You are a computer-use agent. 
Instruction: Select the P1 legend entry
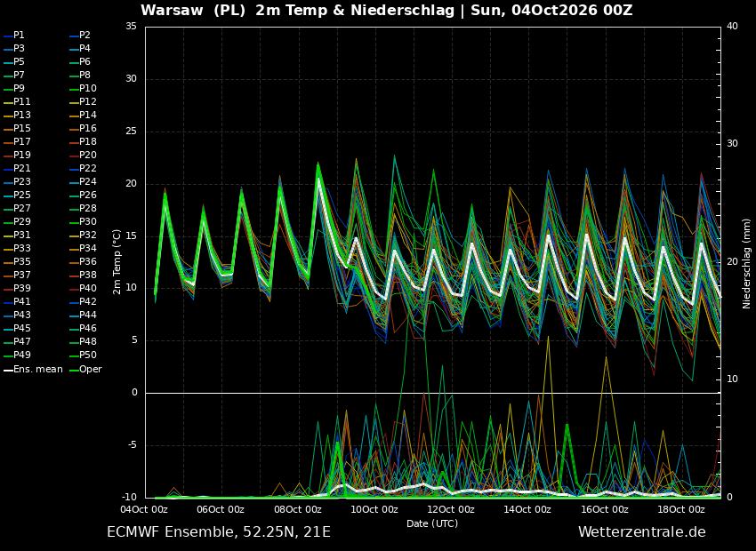[13, 36]
